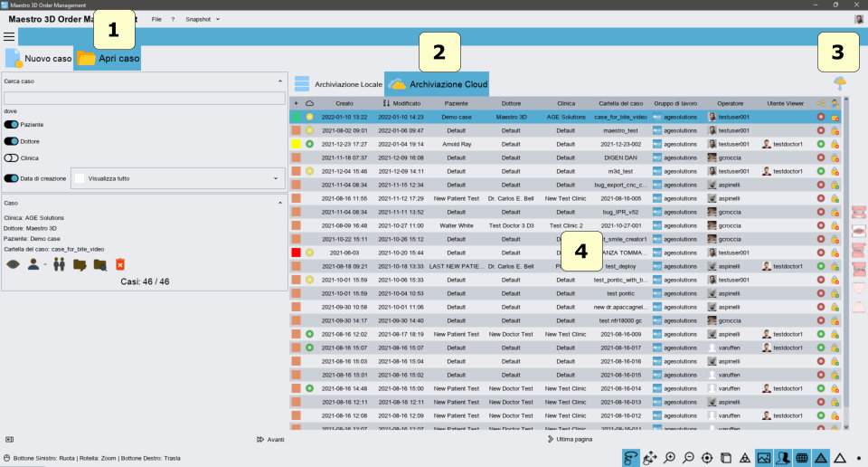Select Archiviazione Cloud tab
868x467 pixels.
point(437,84)
